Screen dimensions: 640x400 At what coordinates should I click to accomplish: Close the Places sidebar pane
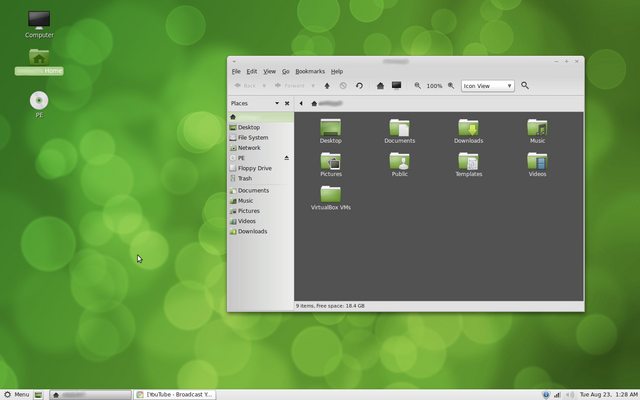287,103
